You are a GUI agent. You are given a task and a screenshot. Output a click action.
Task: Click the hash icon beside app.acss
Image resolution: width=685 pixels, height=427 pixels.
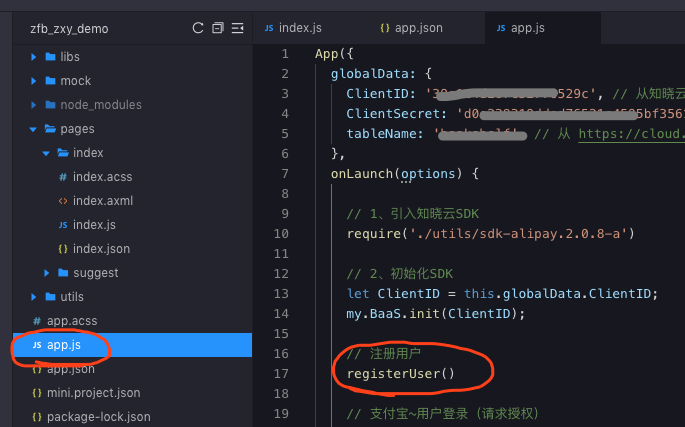tap(37, 321)
